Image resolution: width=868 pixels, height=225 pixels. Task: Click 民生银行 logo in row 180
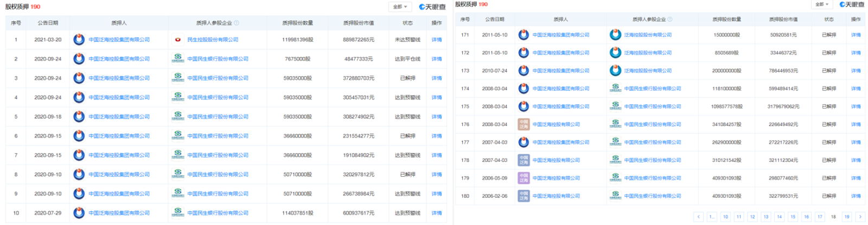pos(615,196)
